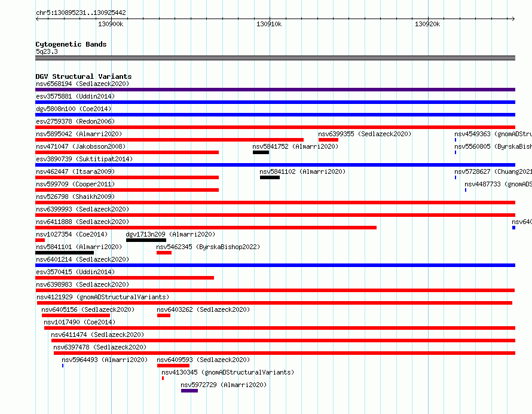This screenshot has height=414, width=532.
Task: Select the gray cytogenetic band bar
Action: pos(275,58)
